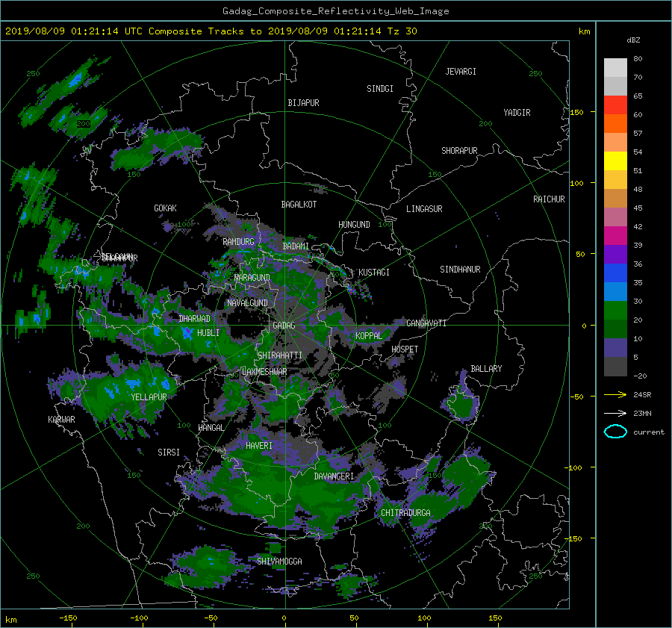This screenshot has width=672, height=628.
Task: Click the blue 35 dBZ legend swatch
Action: tap(615, 273)
